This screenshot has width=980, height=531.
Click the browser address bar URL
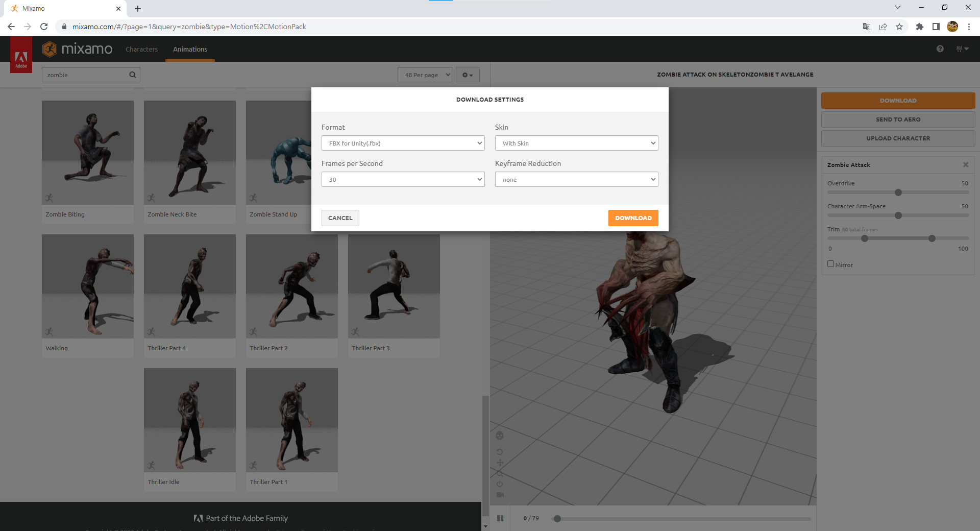(x=189, y=27)
